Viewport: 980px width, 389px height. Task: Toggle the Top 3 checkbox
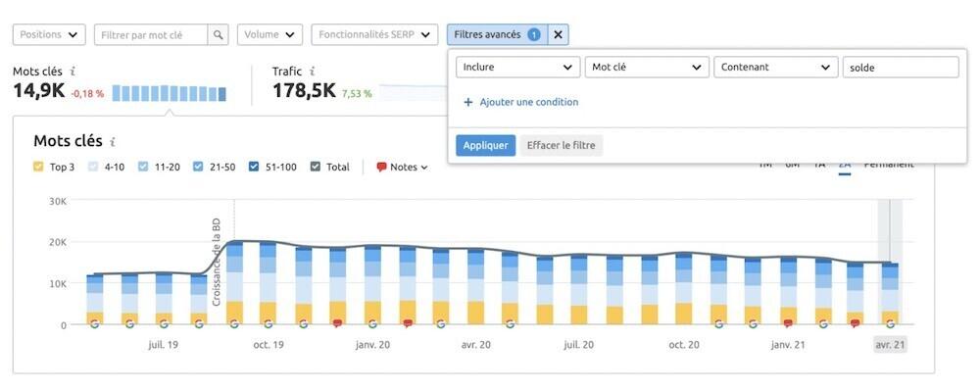pyautogui.click(x=38, y=167)
